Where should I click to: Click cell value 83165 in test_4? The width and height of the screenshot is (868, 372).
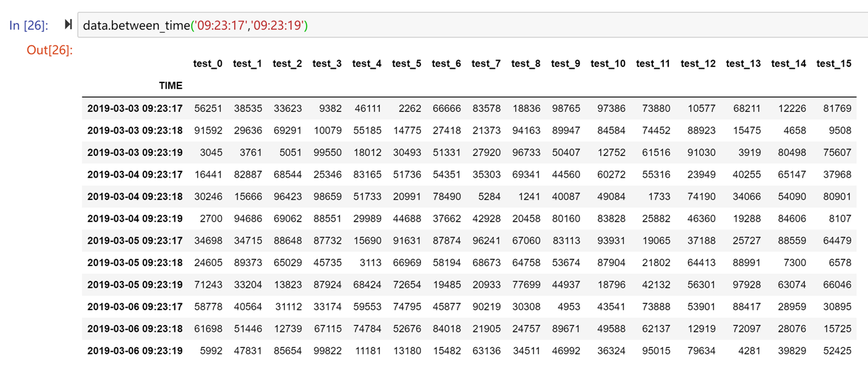367,175
